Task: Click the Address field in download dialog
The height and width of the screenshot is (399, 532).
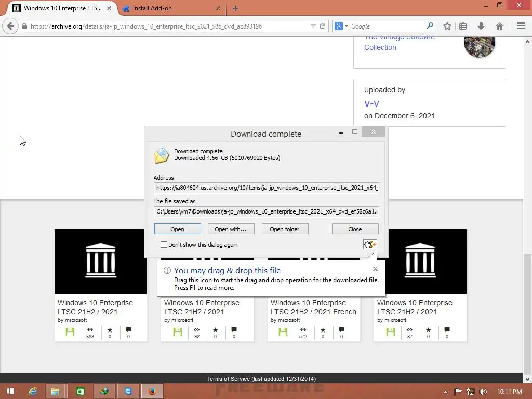Action: (x=267, y=188)
